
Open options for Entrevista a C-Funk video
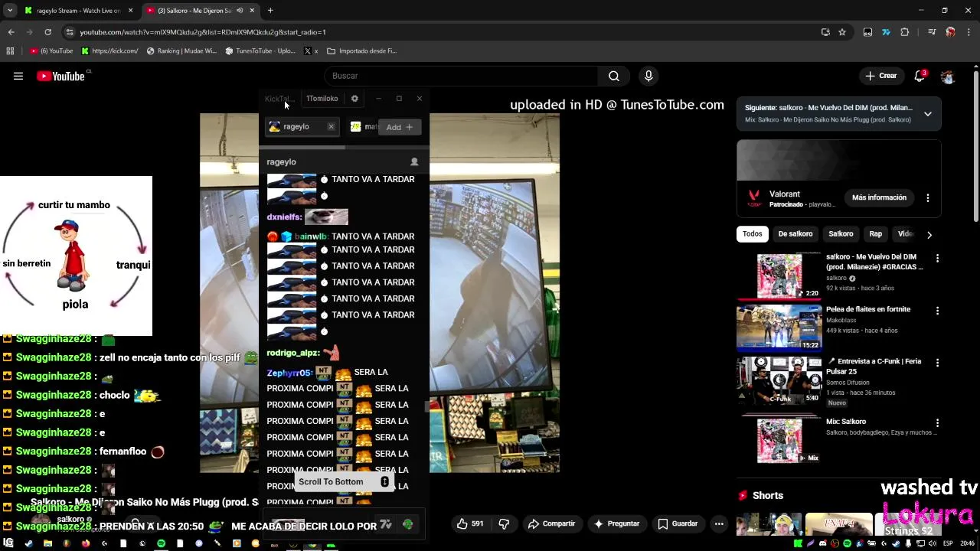937,363
